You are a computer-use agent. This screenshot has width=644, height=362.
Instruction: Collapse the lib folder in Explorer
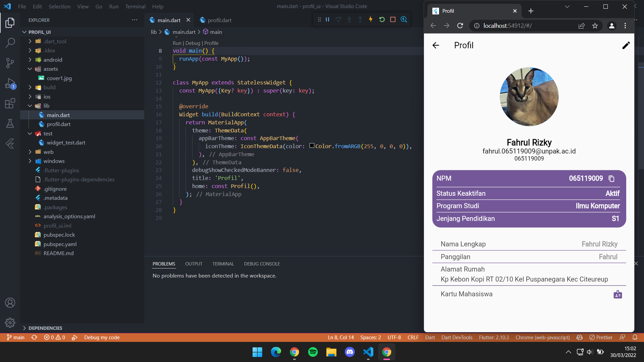pyautogui.click(x=30, y=106)
